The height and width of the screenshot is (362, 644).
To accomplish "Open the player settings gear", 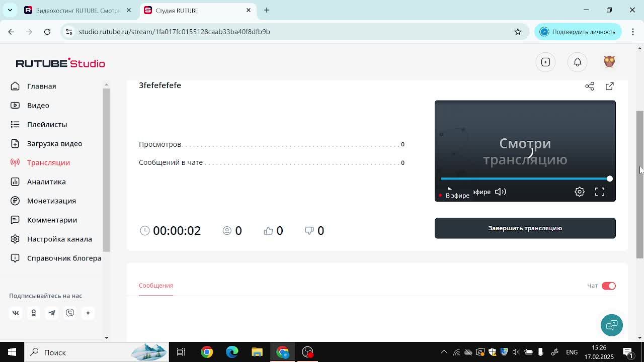I will point(580,192).
